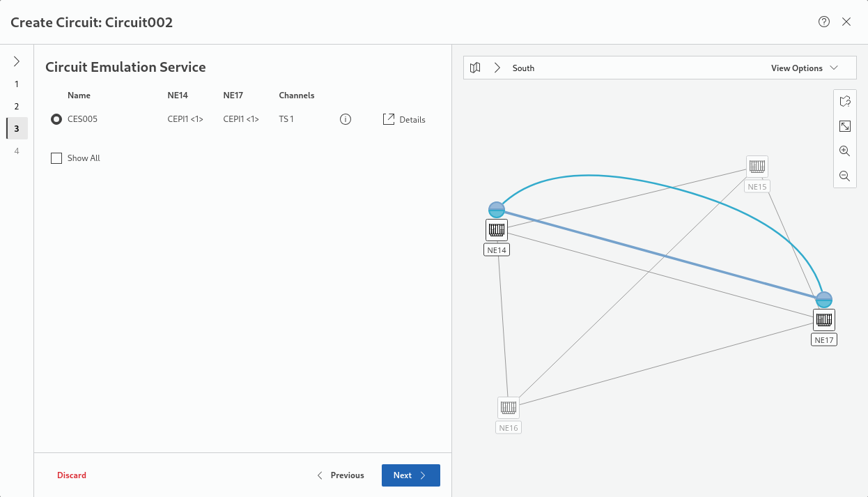Viewport: 868px width, 497px height.
Task: Select the CES005 radio button
Action: (x=56, y=119)
